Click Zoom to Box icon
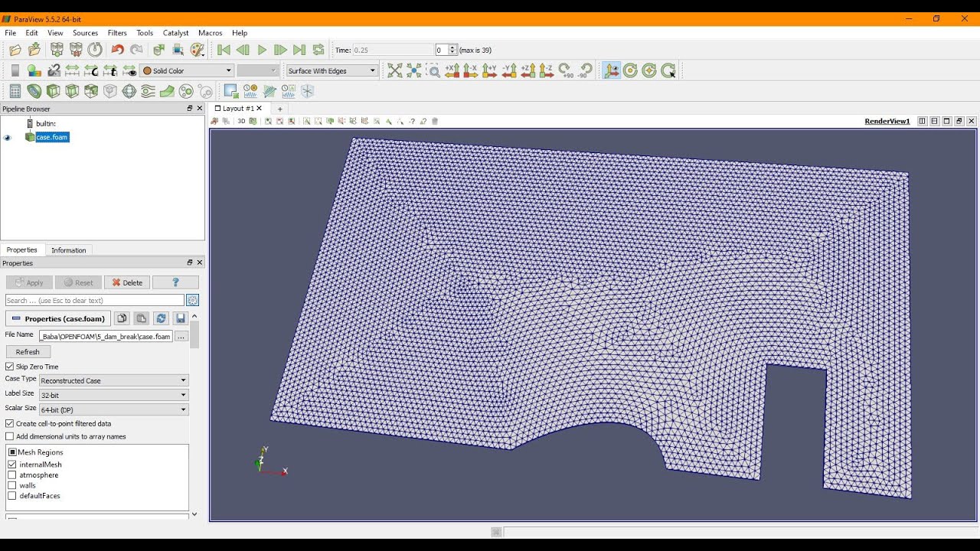The height and width of the screenshot is (551, 980). click(433, 70)
